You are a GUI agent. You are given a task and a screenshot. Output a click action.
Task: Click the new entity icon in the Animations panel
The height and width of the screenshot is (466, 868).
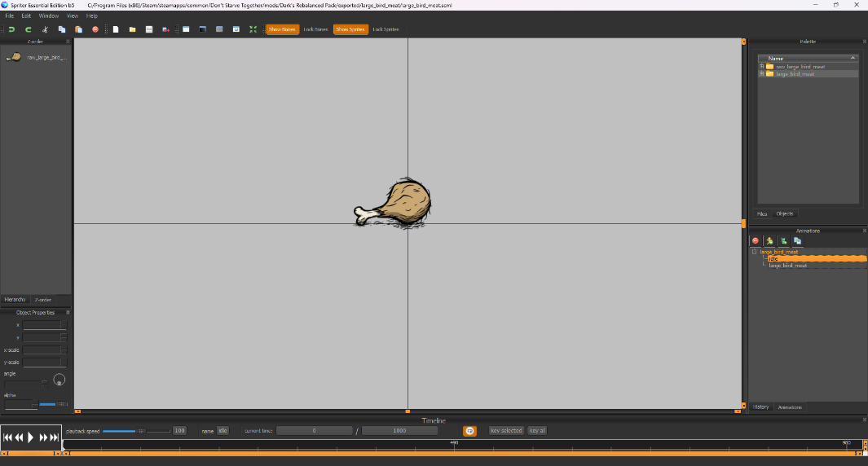783,241
